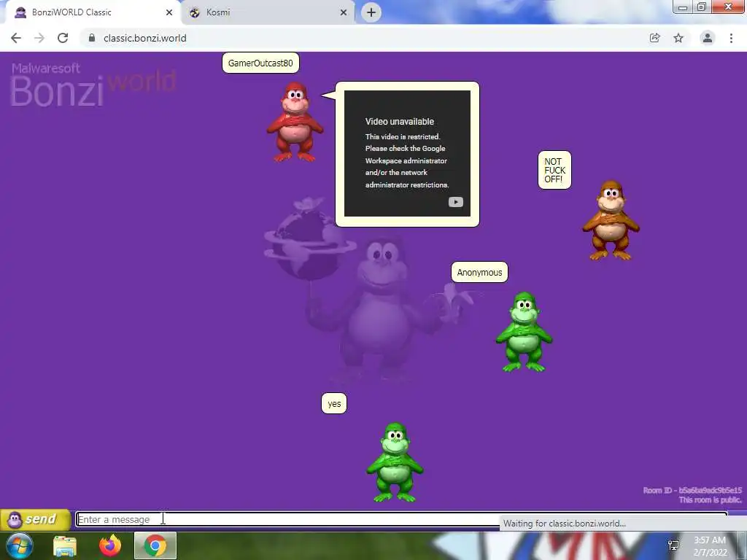The height and width of the screenshot is (560, 747).
Task: Click the red Bonzi character GamerOutcast80
Action: pos(295,122)
